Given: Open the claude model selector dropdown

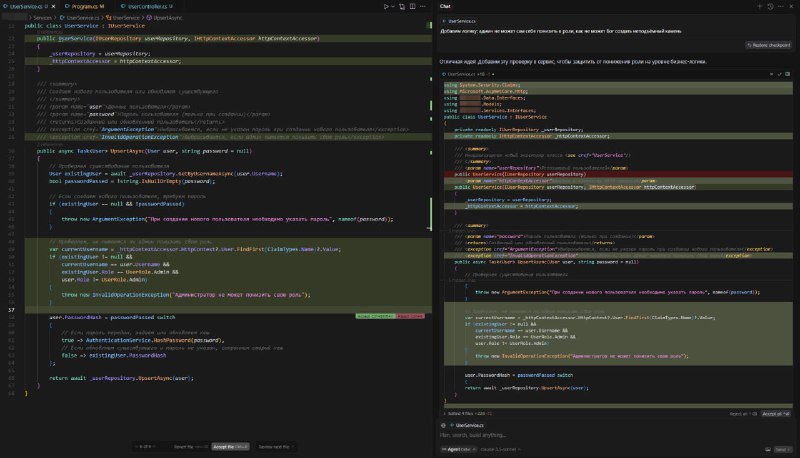Looking at the screenshot, I should click(x=501, y=449).
